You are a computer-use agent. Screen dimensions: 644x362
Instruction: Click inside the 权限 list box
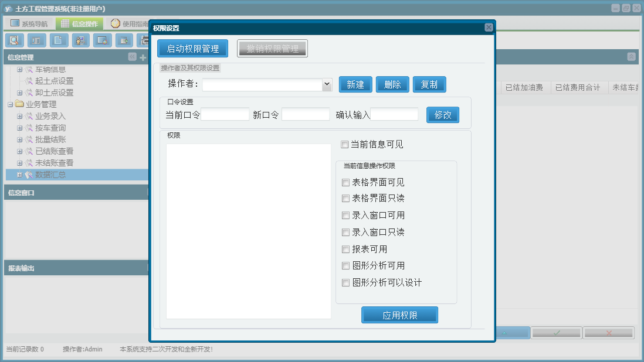[x=249, y=231]
